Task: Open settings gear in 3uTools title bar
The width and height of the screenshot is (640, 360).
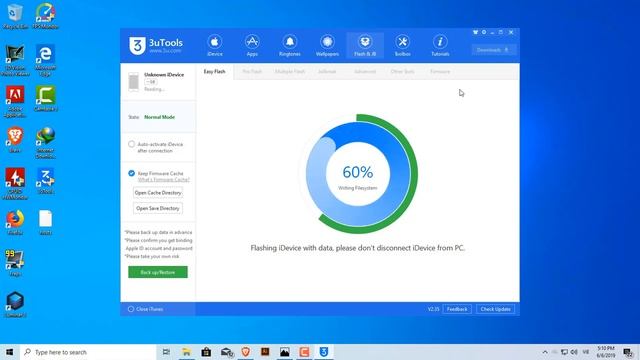Action: tap(484, 32)
